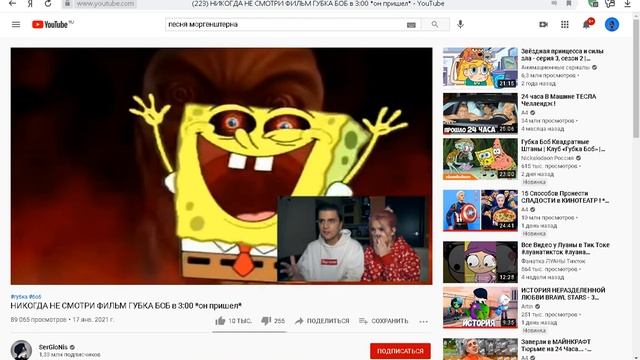
Task: Open the three-dot more actions menu
Action: click(x=424, y=321)
